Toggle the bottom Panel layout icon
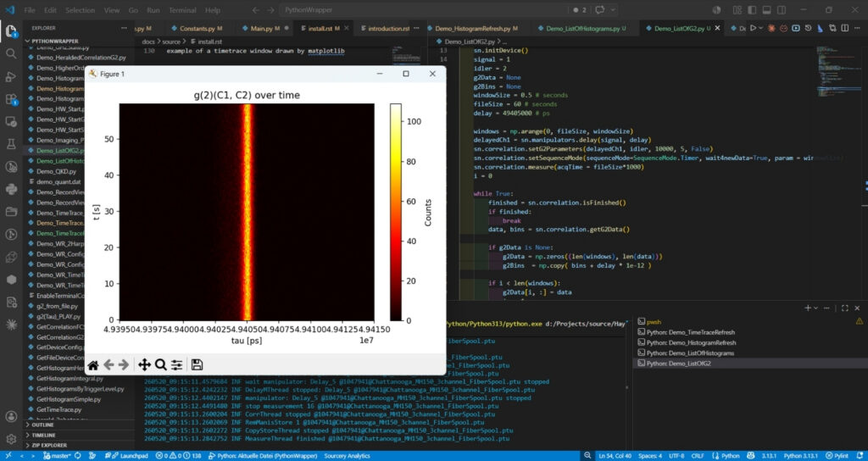Viewport: 868px width, 461px height. (x=766, y=10)
